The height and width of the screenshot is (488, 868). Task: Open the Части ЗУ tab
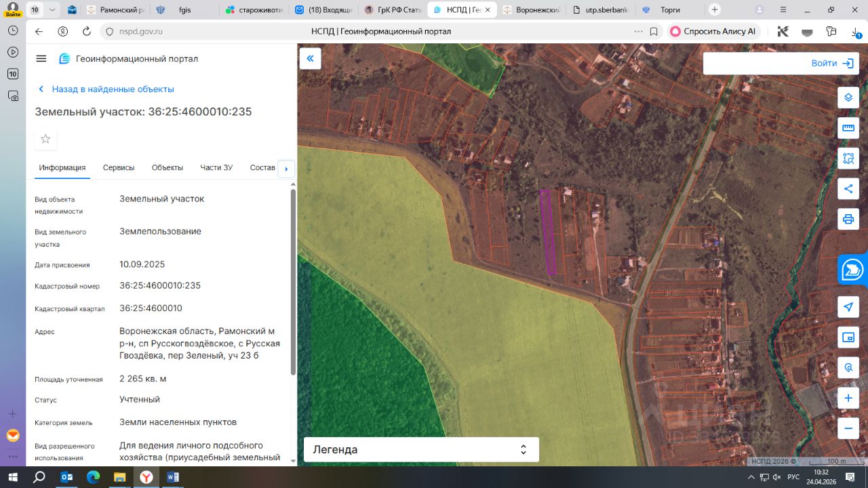click(x=216, y=167)
